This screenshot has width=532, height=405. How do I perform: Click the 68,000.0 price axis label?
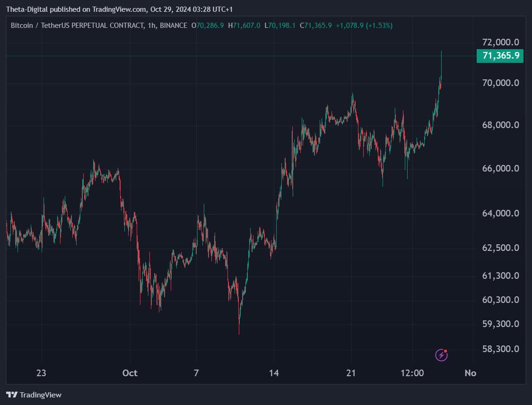[500, 125]
